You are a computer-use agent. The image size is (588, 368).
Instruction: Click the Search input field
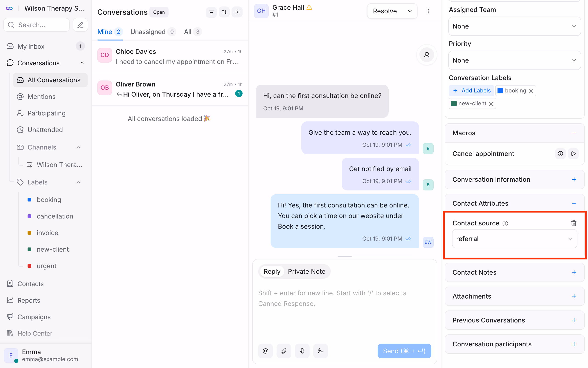coord(37,25)
